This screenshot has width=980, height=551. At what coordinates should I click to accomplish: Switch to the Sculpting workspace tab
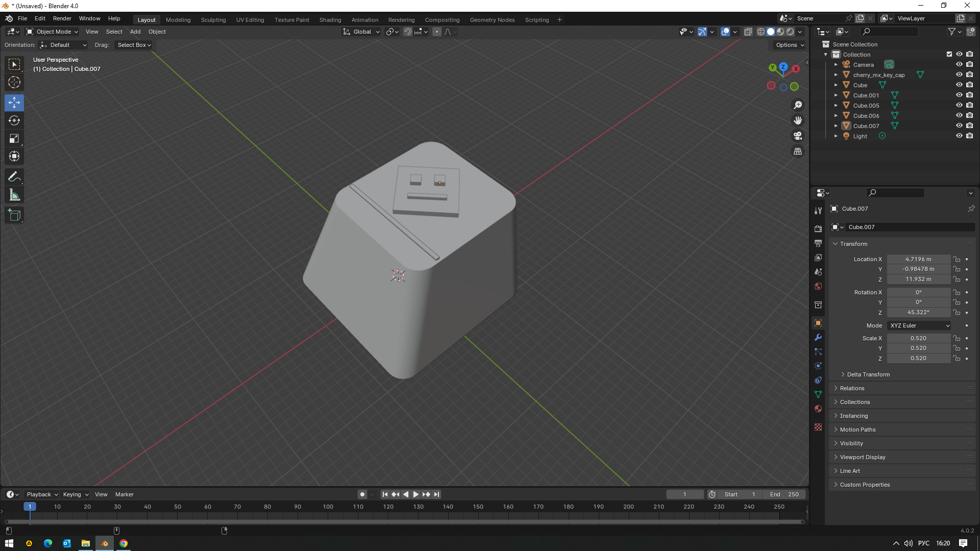213,20
